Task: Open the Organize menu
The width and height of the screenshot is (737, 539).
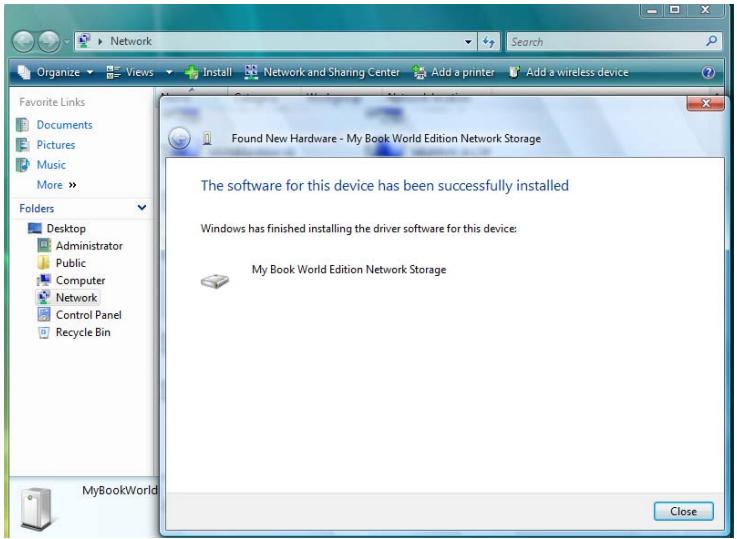Action: (x=55, y=72)
